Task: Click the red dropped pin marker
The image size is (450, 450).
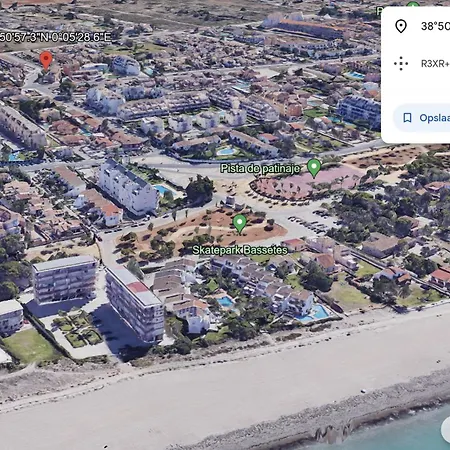Action: pos(46,60)
